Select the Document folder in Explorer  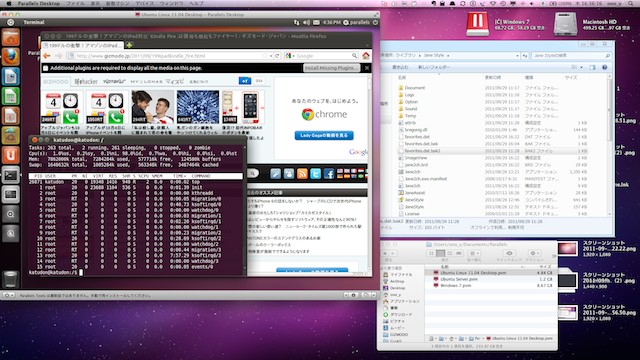[415, 88]
